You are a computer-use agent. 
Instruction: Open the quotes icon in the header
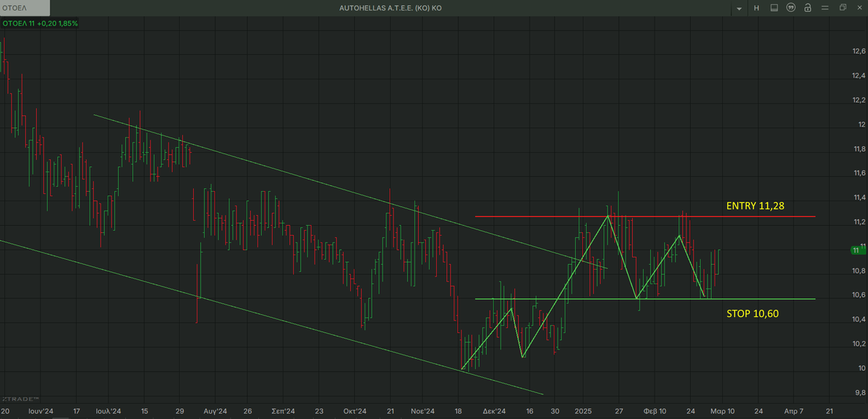tap(791, 8)
